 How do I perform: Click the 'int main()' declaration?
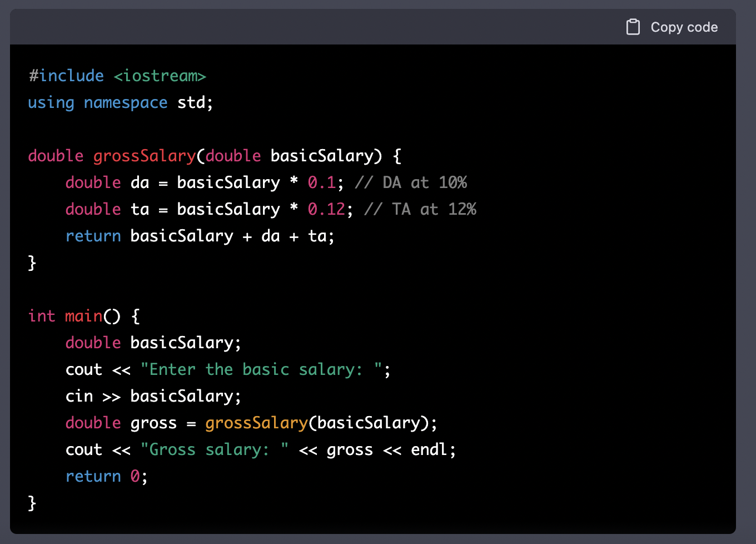click(74, 316)
